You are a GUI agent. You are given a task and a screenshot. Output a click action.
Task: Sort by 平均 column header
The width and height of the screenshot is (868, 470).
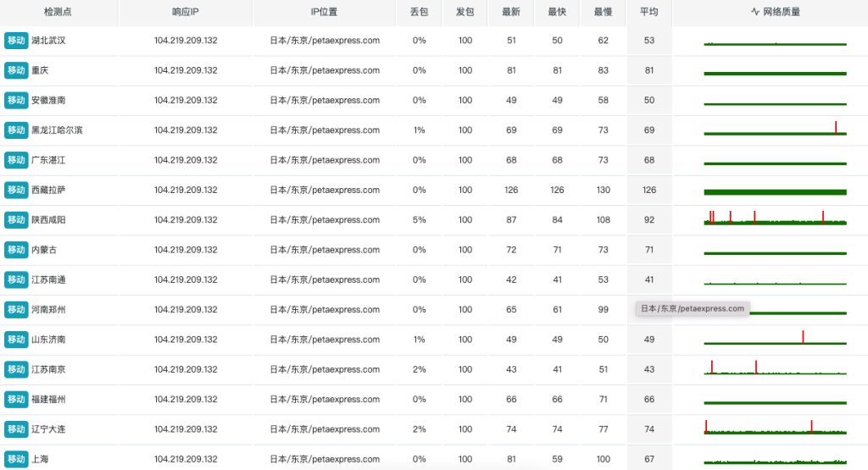click(x=648, y=12)
